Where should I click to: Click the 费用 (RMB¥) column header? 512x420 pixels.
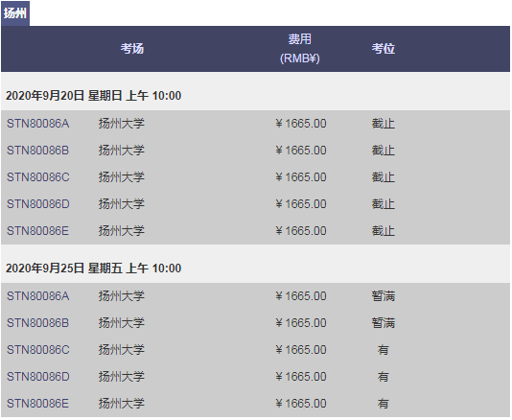coord(300,49)
